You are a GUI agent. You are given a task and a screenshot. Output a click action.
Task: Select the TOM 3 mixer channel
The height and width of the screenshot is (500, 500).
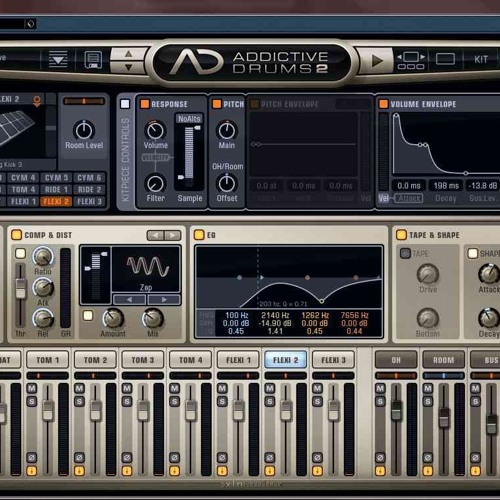(143, 360)
